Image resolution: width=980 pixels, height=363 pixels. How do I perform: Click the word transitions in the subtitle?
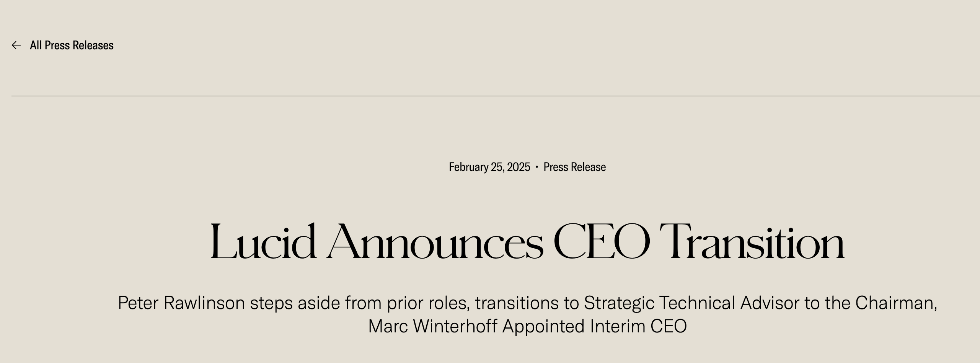pyautogui.click(x=517, y=303)
